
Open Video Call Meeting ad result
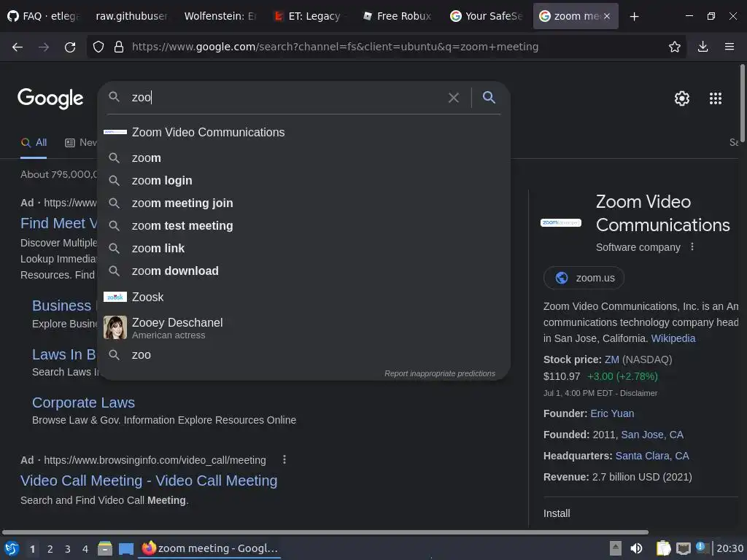tap(149, 481)
